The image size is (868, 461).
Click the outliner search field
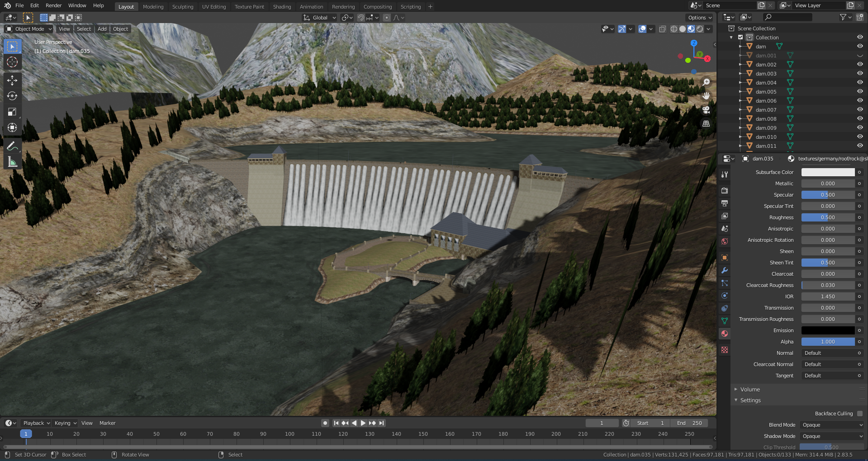coord(787,17)
